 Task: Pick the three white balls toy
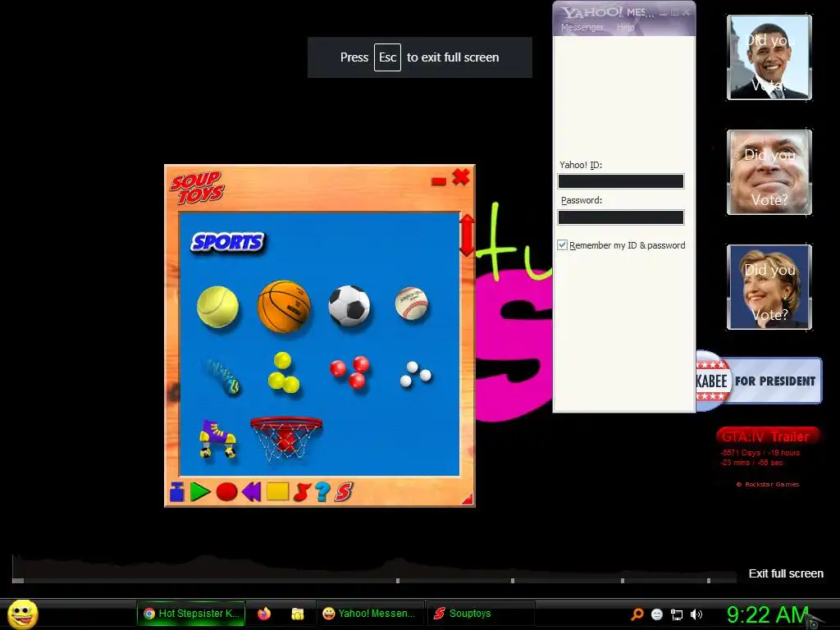415,374
